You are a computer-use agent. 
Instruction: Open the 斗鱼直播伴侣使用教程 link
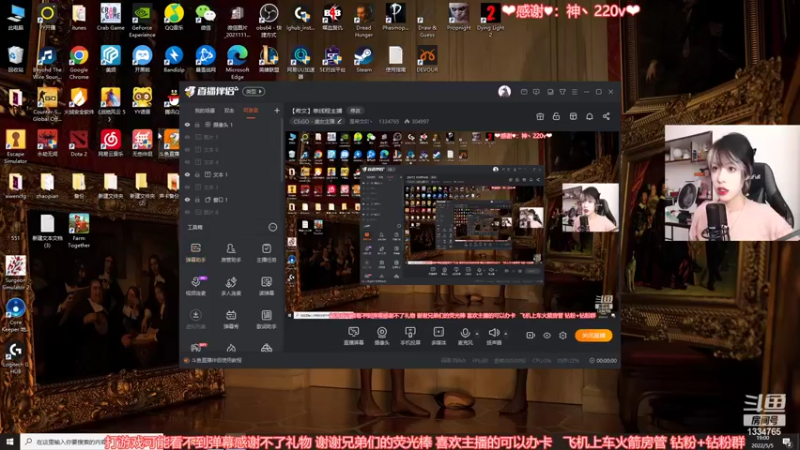pyautogui.click(x=216, y=360)
